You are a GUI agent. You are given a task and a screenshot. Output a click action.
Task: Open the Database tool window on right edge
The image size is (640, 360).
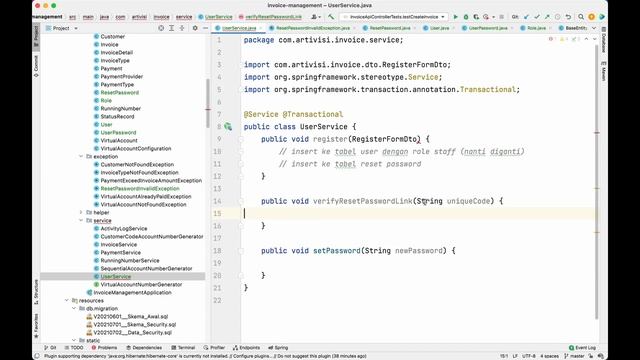tap(604, 40)
